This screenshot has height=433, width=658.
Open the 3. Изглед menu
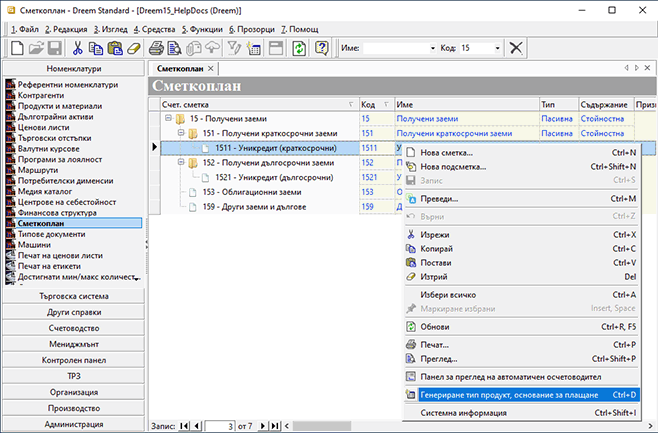110,29
